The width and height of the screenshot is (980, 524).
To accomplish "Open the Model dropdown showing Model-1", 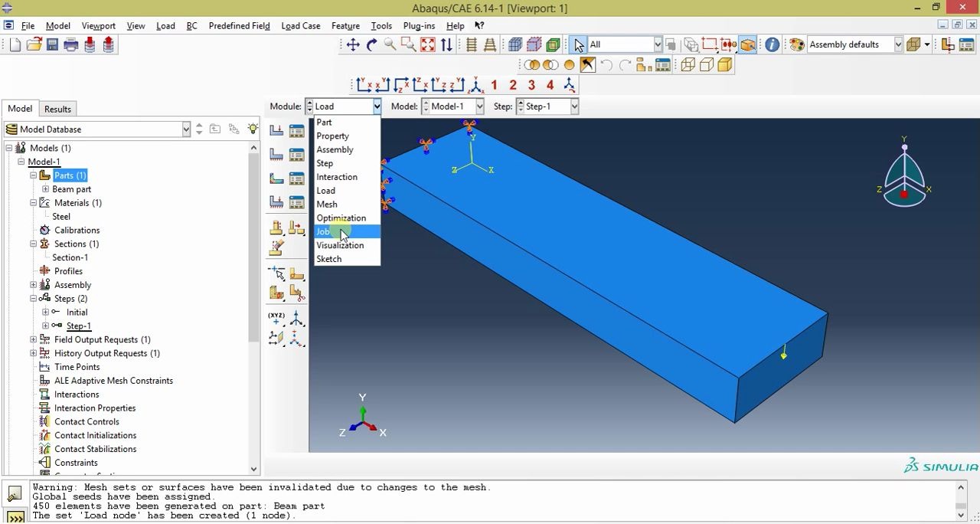I will tap(452, 106).
